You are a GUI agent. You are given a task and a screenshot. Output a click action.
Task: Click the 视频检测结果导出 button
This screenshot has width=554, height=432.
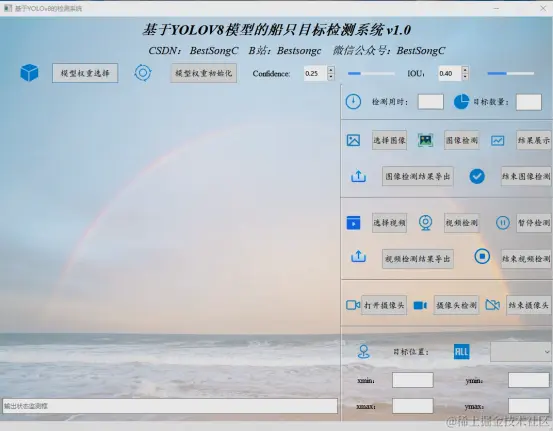(418, 259)
